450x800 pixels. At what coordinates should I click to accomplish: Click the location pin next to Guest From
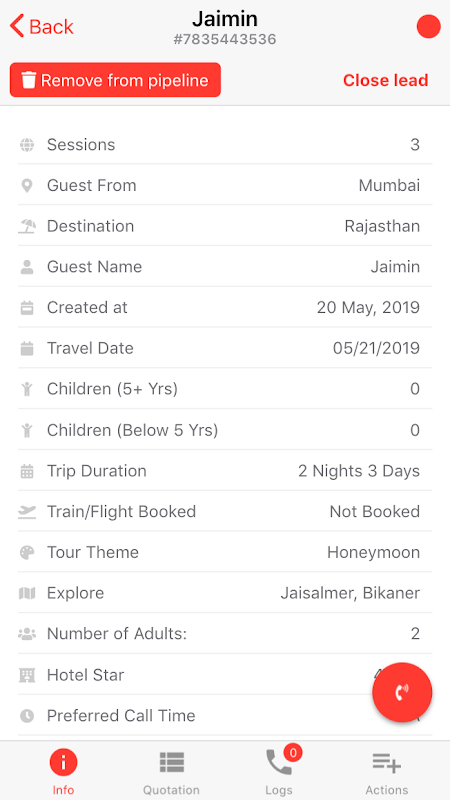coord(27,186)
